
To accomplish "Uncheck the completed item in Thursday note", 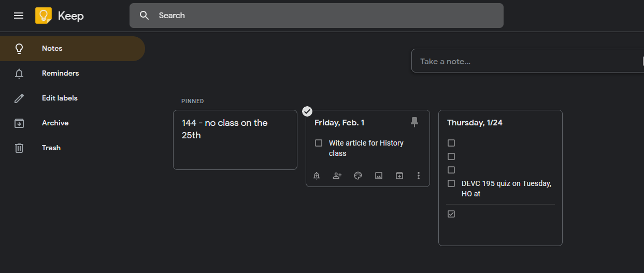I will [x=451, y=214].
